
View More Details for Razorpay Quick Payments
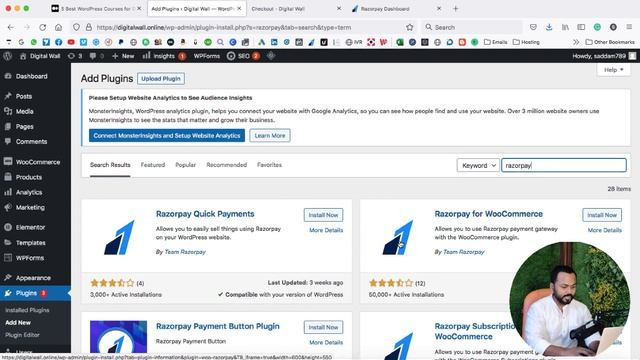326,230
